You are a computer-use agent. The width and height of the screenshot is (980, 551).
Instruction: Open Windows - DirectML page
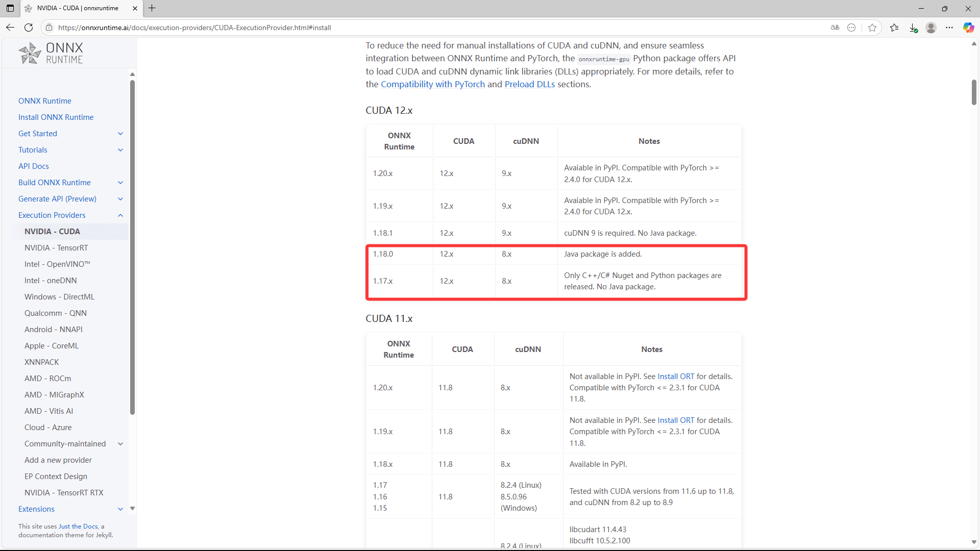click(59, 297)
